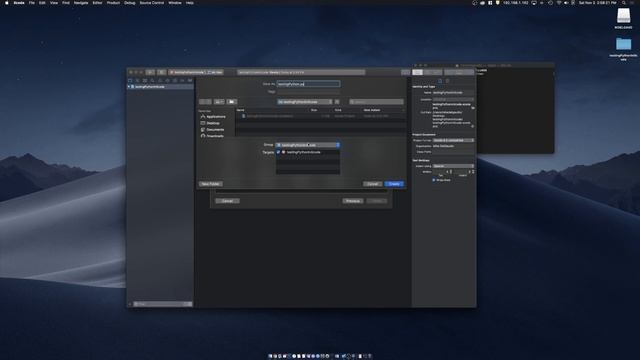Image resolution: width=640 pixels, height=360 pixels.
Task: Click the Tags field in save dialog
Action: click(x=309, y=92)
